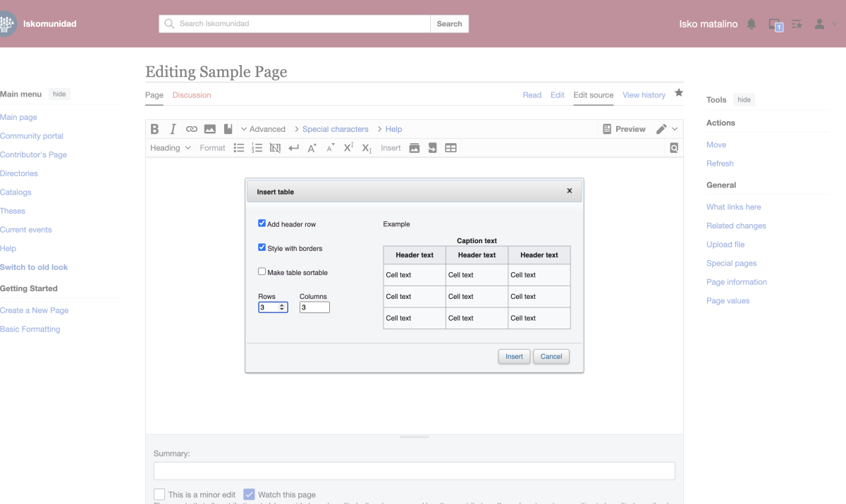This screenshot has width=846, height=504.
Task: Disable Style with borders
Action: (262, 247)
